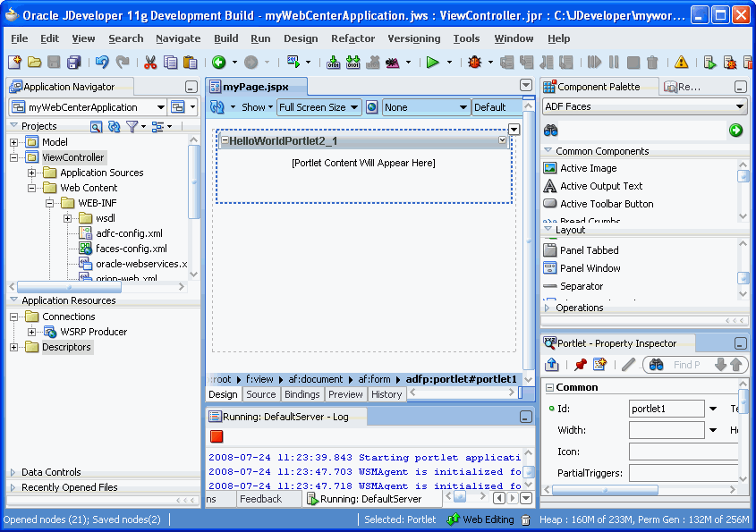The height and width of the screenshot is (532, 756).
Task: Collapse the ViewController project node
Action: [x=14, y=157]
